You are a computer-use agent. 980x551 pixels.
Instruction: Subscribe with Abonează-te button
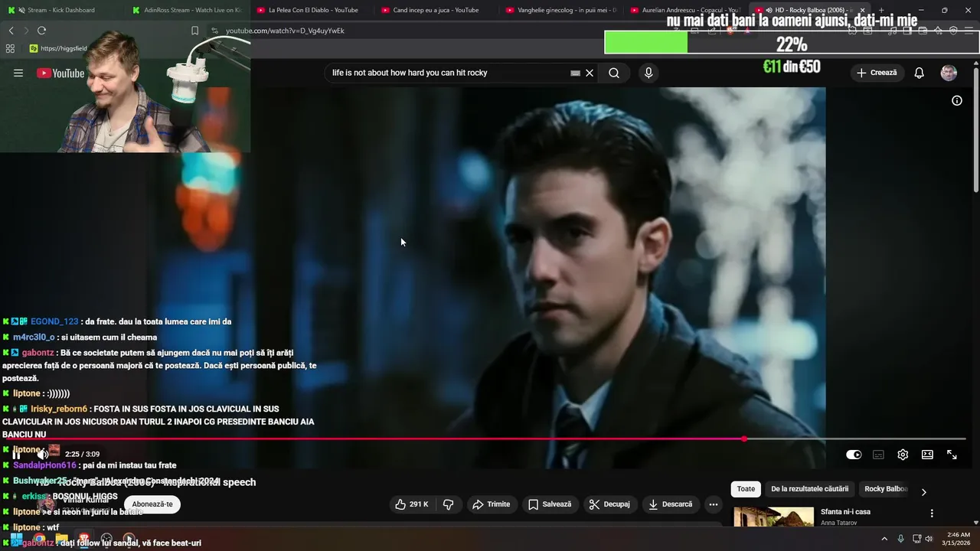[152, 504]
